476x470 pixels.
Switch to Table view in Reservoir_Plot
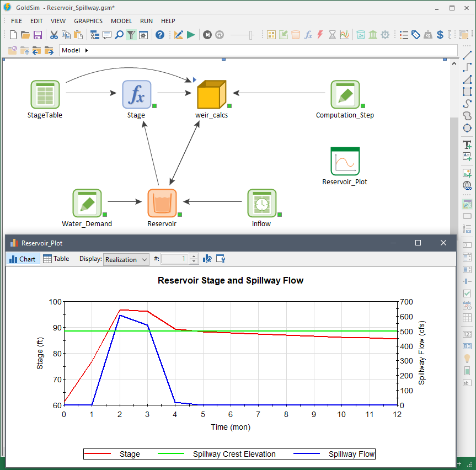point(56,259)
